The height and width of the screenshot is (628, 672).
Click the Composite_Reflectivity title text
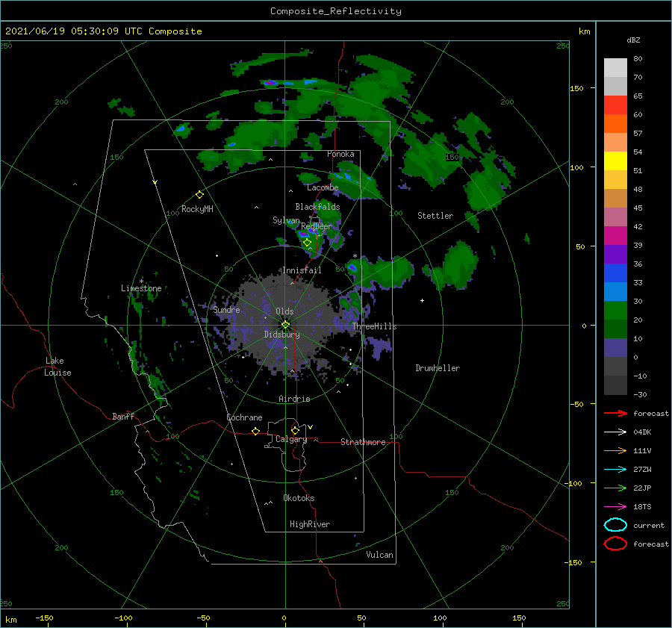[x=336, y=11]
